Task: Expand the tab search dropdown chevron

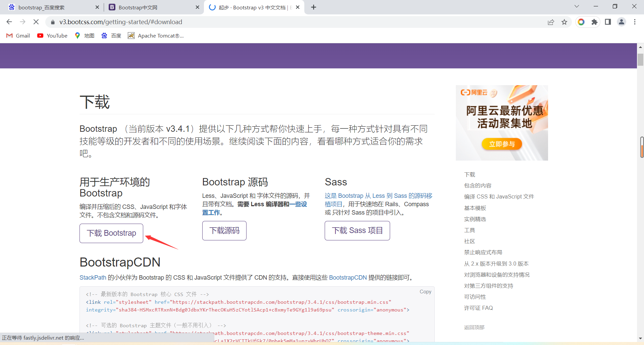Action: (577, 6)
